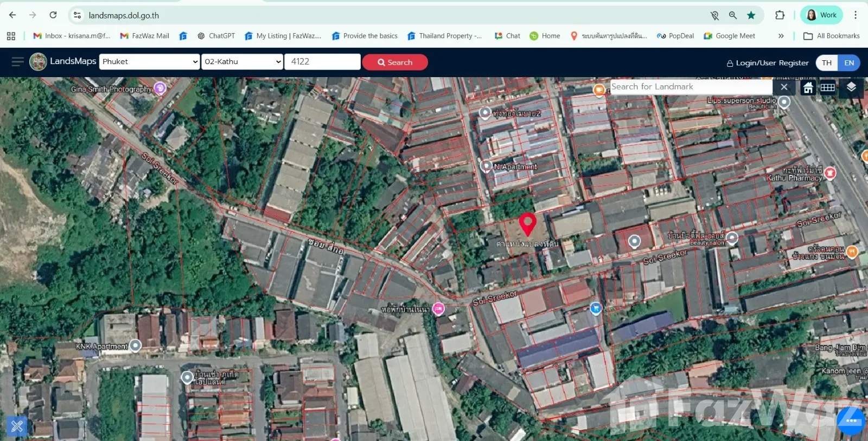The image size is (868, 441).
Task: Click the Login/User Register link
Action: (767, 63)
